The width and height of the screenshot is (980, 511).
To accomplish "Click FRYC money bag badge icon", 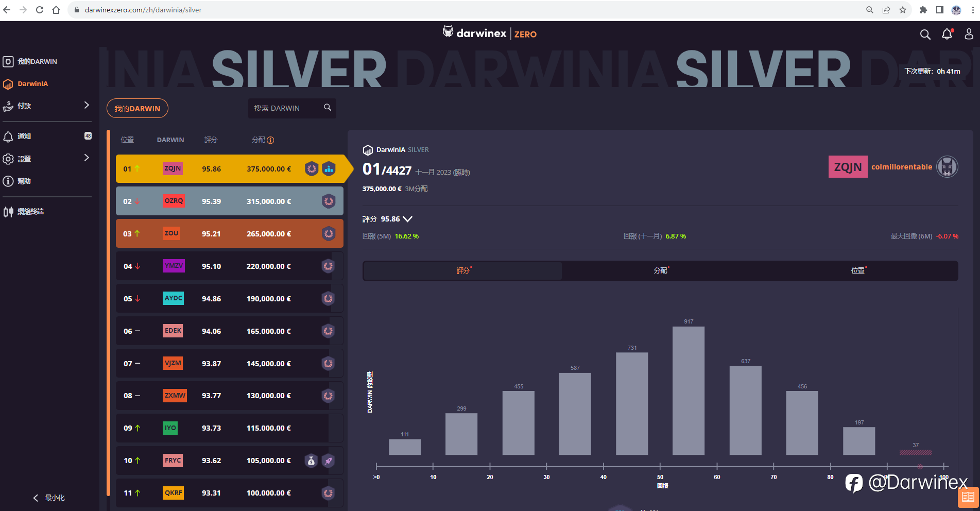I will (311, 461).
